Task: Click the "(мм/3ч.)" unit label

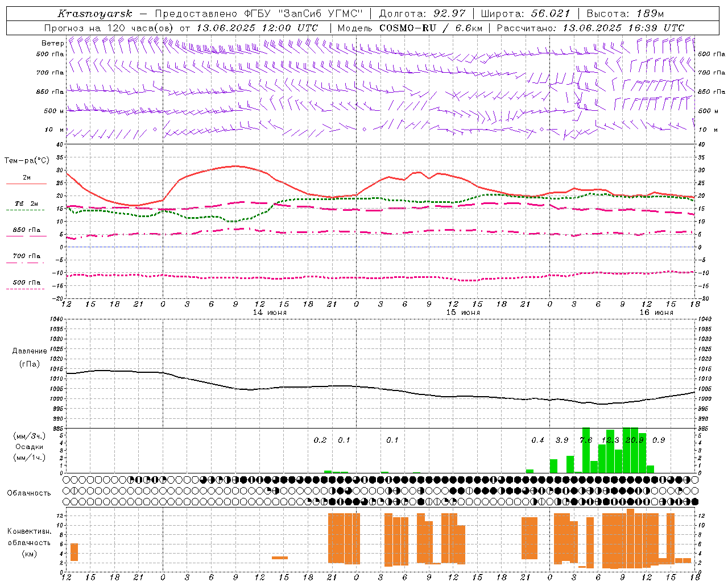Action: 29,436
